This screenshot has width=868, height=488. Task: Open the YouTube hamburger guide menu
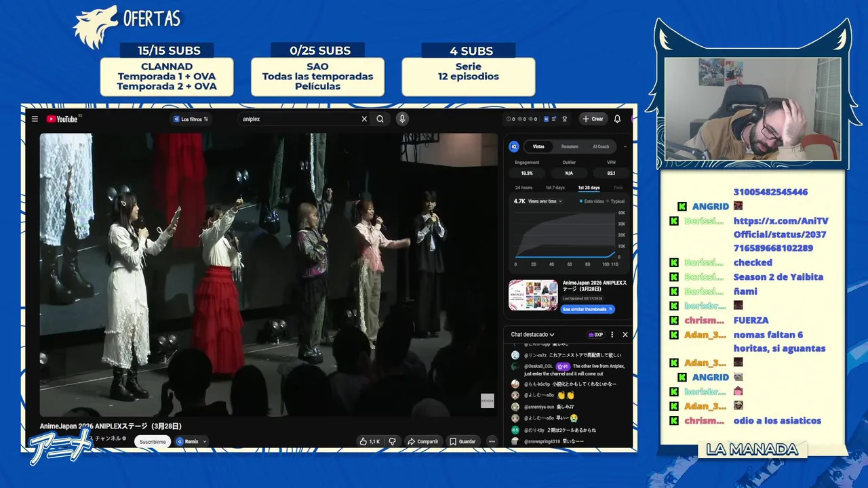(x=35, y=119)
